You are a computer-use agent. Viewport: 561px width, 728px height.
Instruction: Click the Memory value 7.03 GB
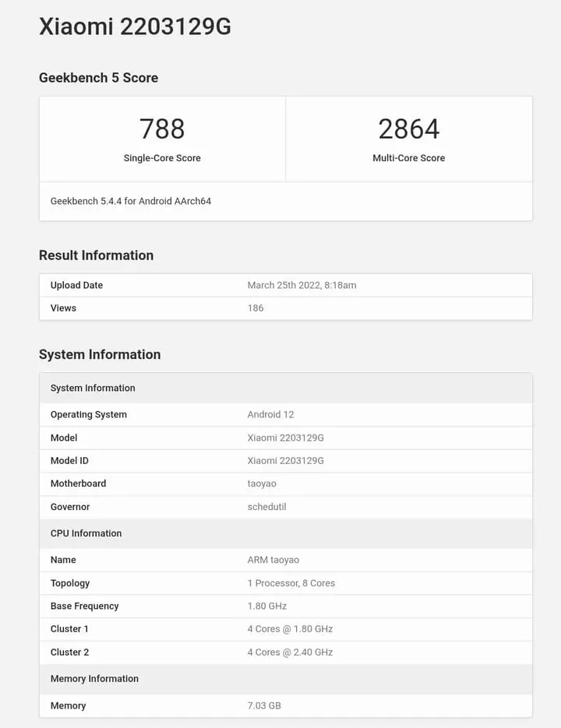tap(264, 706)
